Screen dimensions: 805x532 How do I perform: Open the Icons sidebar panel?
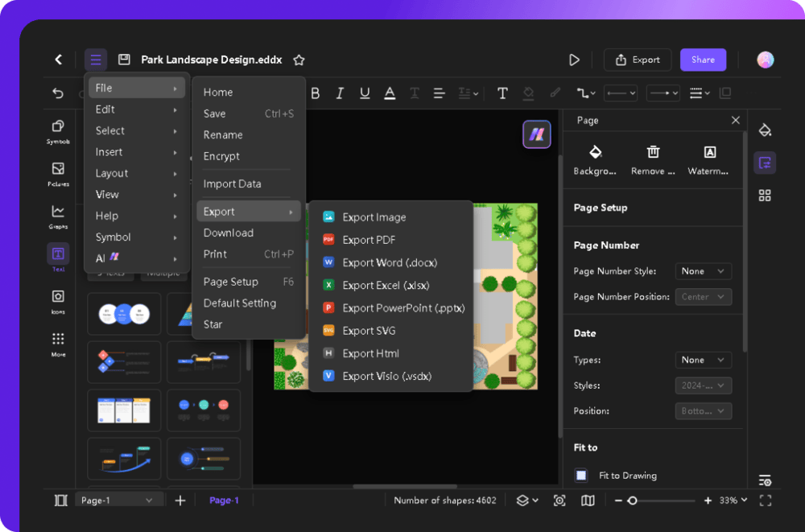58,302
